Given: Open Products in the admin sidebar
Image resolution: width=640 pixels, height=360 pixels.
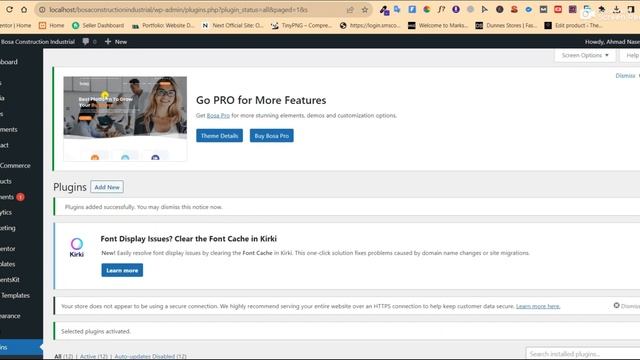Looking at the screenshot, I should (6, 181).
